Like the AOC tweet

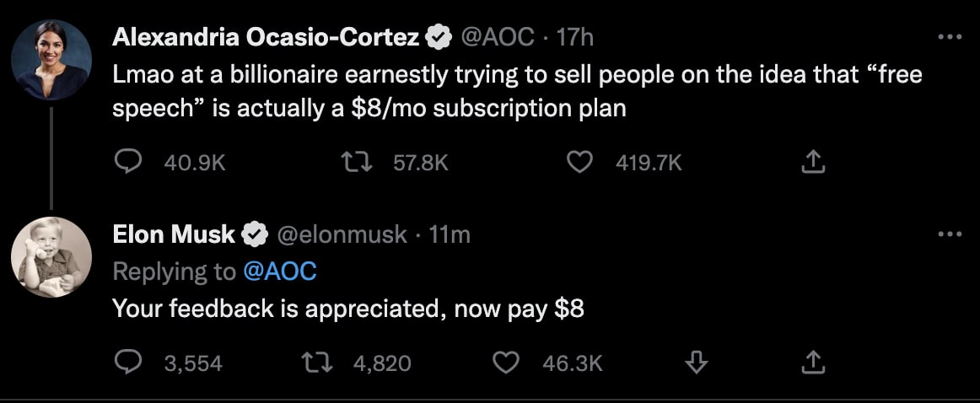click(x=579, y=162)
